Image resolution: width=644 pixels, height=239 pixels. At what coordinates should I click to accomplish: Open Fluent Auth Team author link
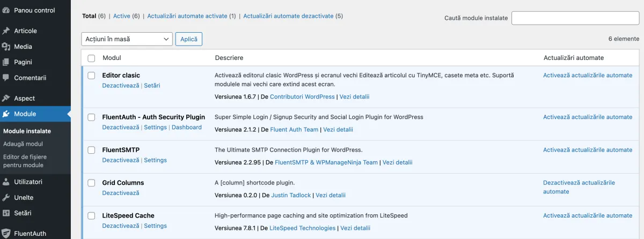click(294, 130)
